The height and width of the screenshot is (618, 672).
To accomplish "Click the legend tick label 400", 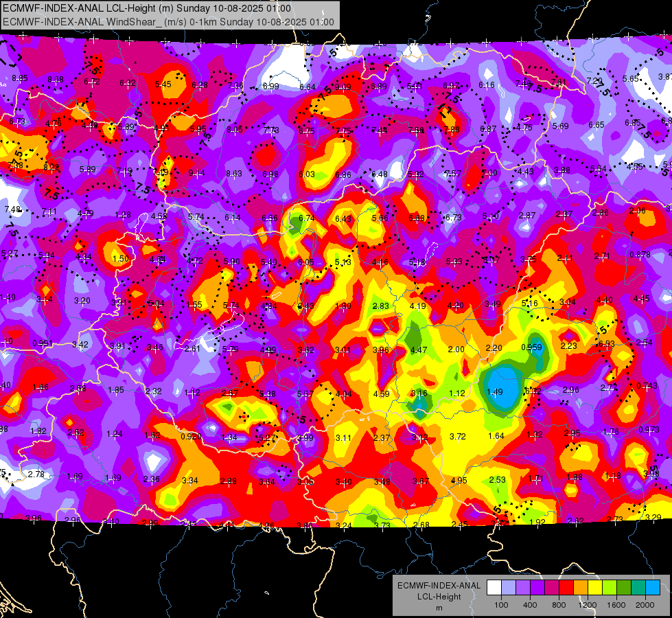I will coord(530,605).
